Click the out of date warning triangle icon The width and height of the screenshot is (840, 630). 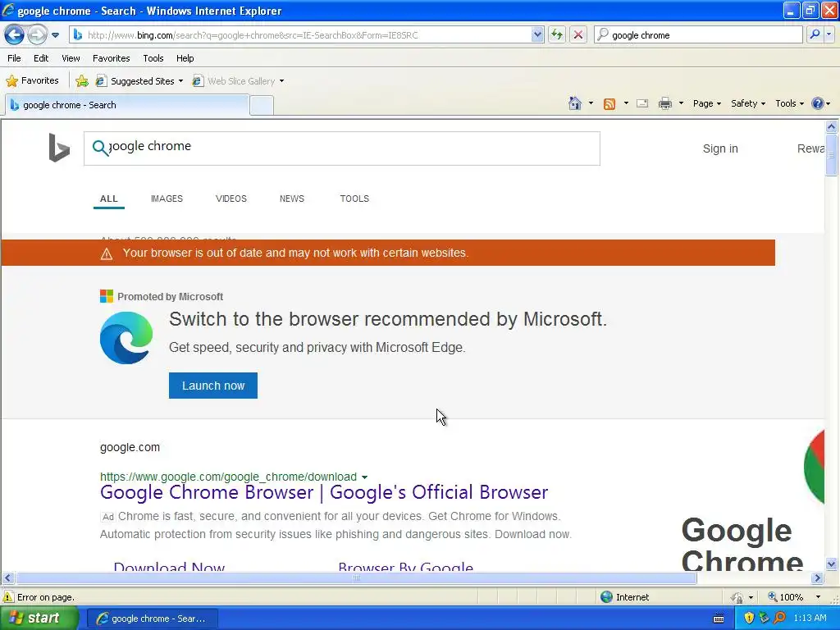[107, 253]
